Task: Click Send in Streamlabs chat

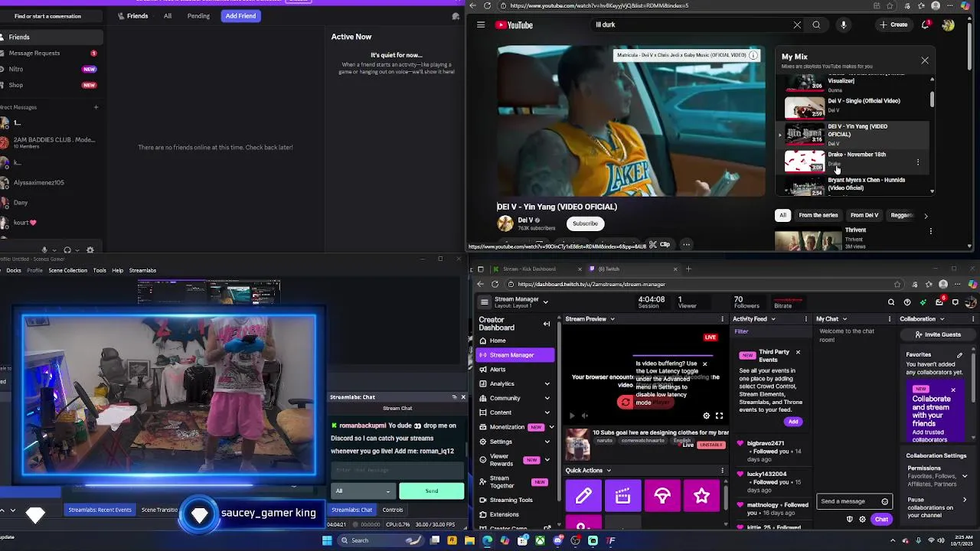Action: [x=432, y=491]
